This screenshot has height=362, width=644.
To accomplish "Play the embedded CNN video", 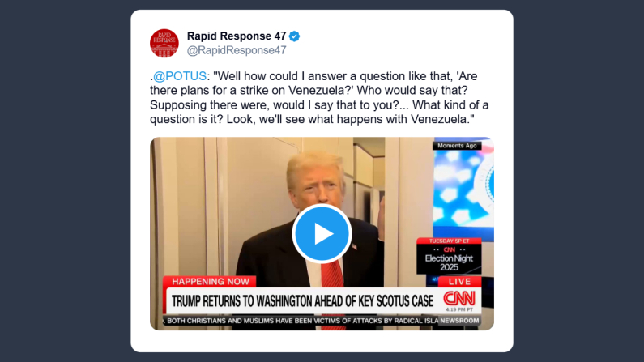I will point(322,234).
